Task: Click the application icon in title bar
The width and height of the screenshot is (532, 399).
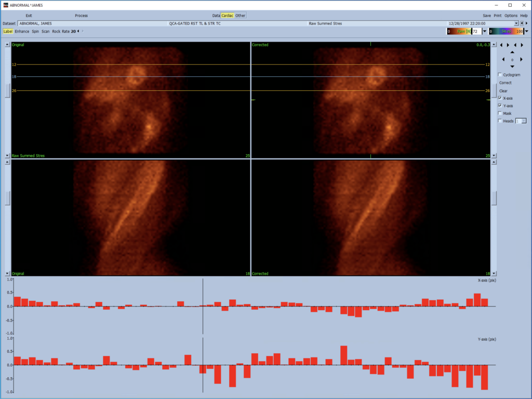Action: [x=6, y=5]
